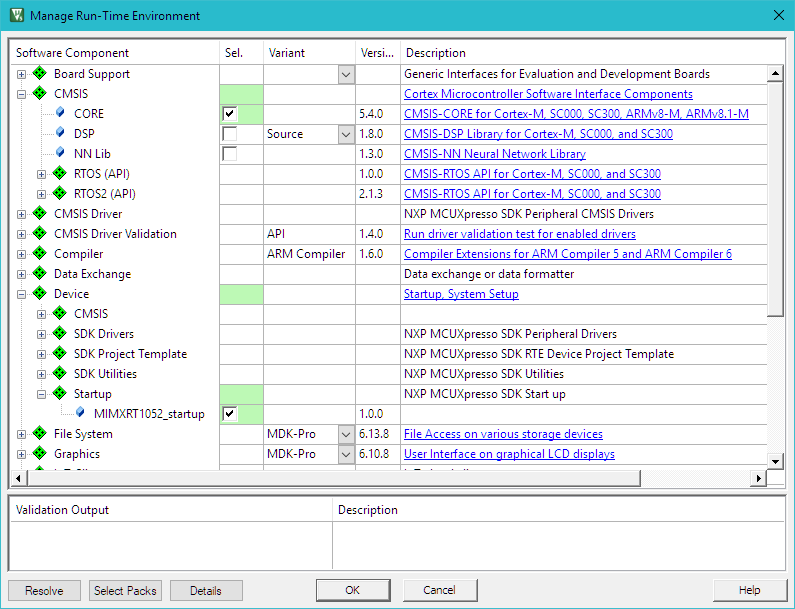The height and width of the screenshot is (609, 795).
Task: Open the DSP Source variant dropdown
Action: (x=346, y=134)
